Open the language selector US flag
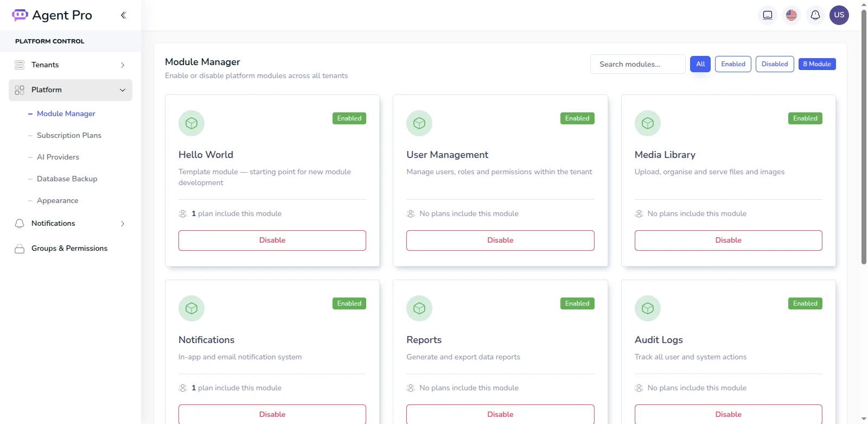868x424 pixels. pos(792,15)
